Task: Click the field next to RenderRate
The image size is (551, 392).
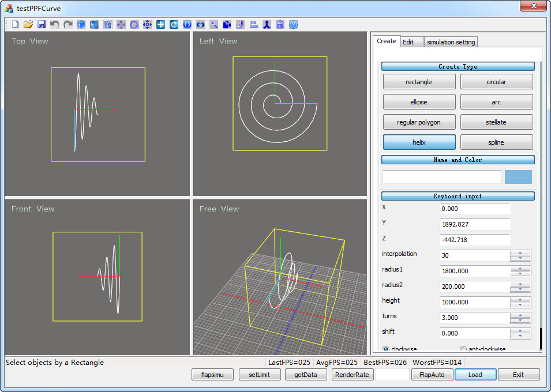Action: pos(392,375)
